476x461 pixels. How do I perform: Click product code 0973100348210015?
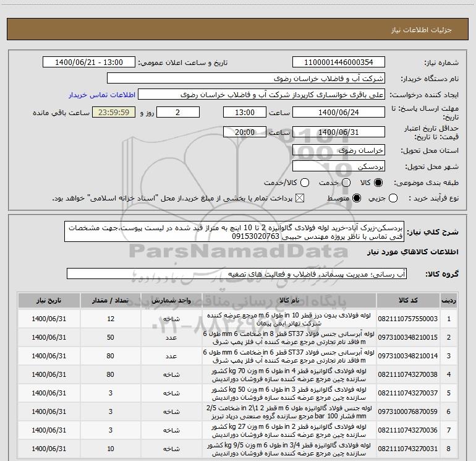tap(408, 337)
